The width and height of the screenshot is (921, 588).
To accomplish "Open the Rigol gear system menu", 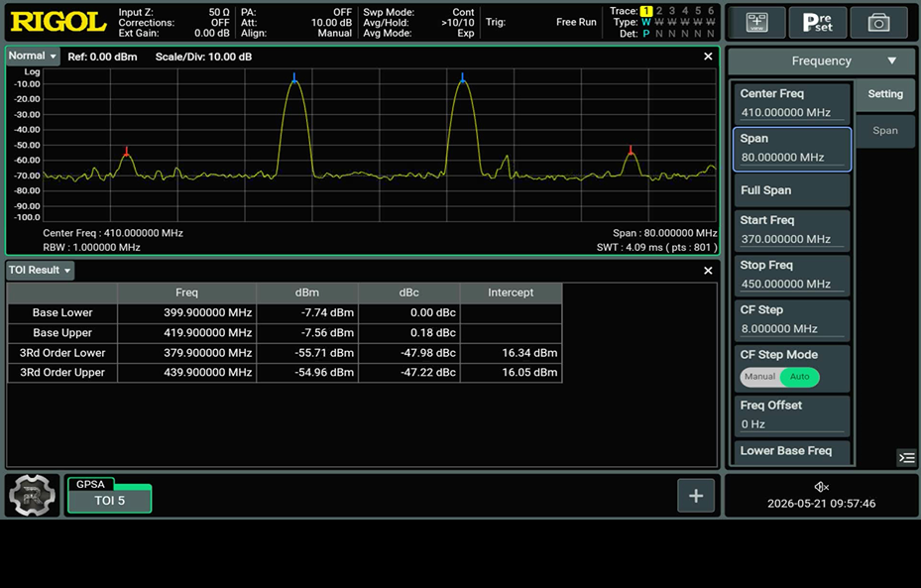I will [33, 496].
